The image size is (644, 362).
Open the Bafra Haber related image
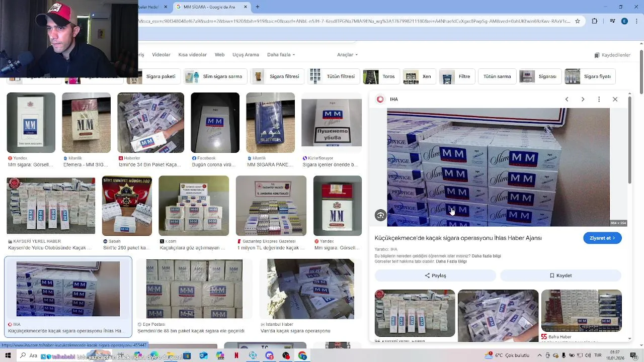click(581, 311)
